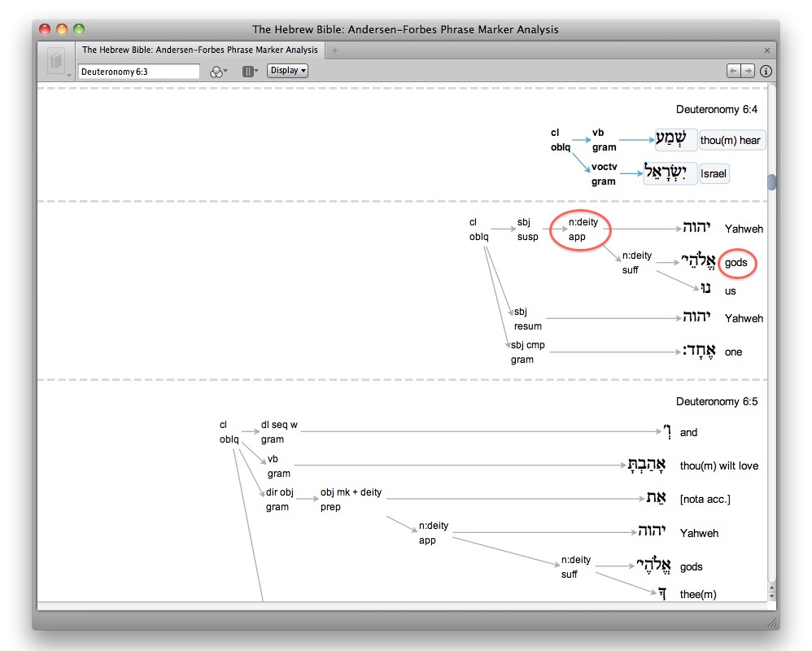
Task: Close the panel with the X icon
Action: pyautogui.click(x=766, y=50)
